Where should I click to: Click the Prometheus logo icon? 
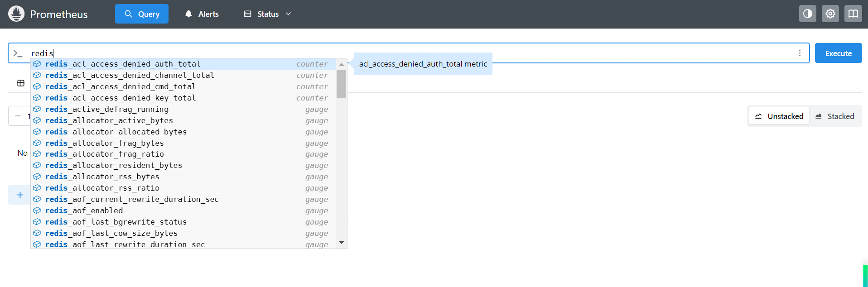point(16,14)
